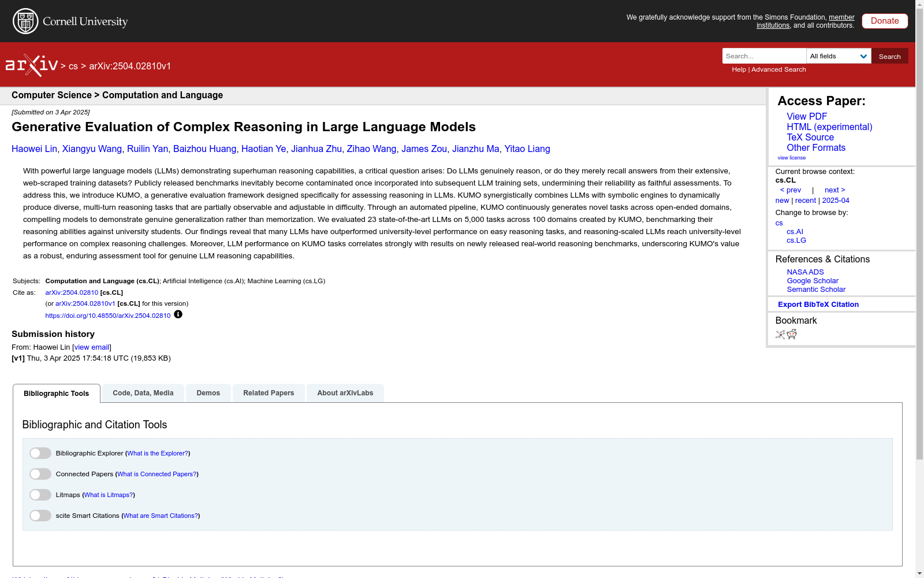Open View PDF link
Screen dimensions: 924x578
(807, 116)
